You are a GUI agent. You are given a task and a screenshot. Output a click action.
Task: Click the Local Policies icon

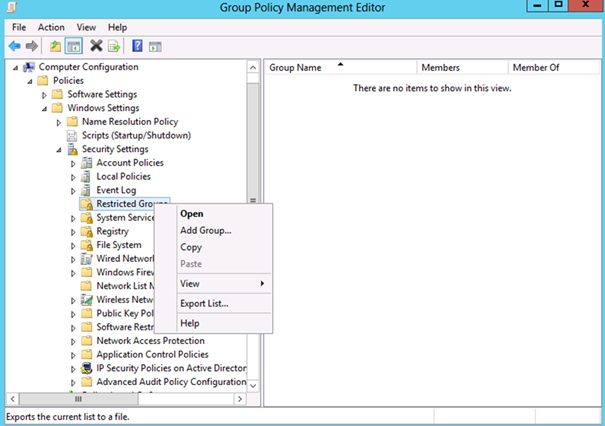[x=86, y=177]
